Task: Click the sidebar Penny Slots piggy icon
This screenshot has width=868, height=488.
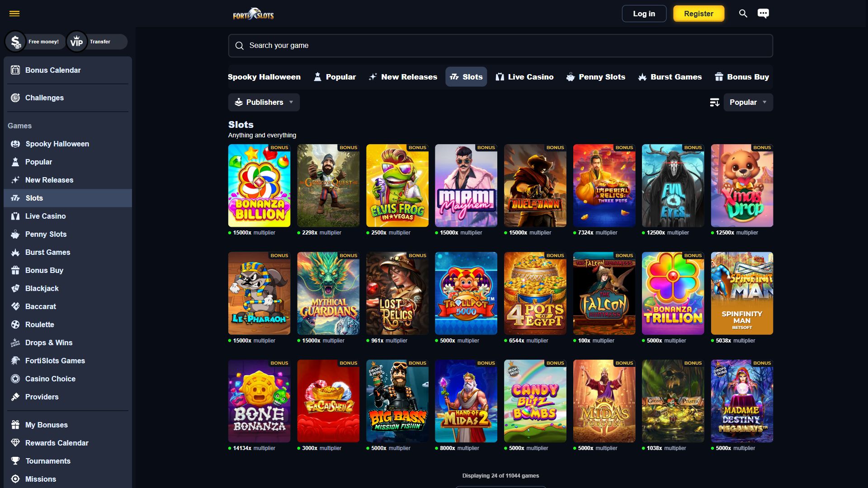Action: tap(15, 234)
